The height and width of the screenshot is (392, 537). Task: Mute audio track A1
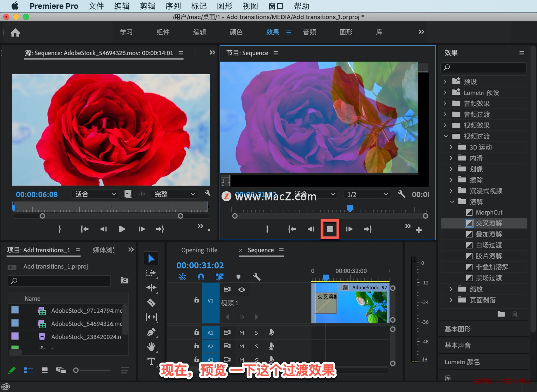point(242,332)
